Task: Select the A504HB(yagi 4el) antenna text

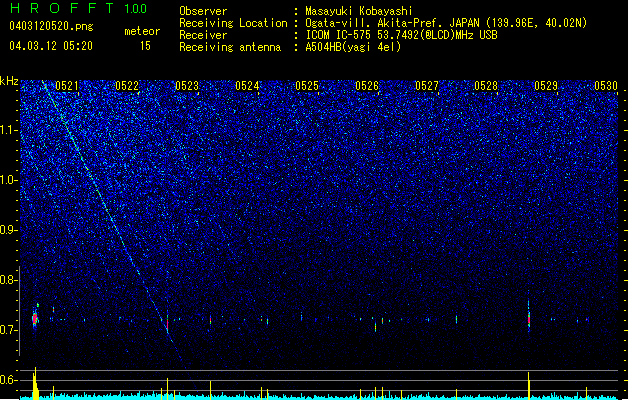Action: tap(353, 47)
